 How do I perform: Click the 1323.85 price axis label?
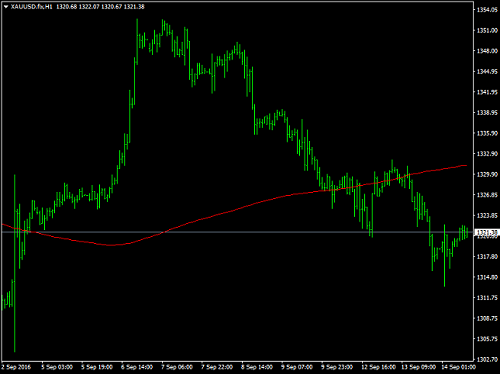487,216
